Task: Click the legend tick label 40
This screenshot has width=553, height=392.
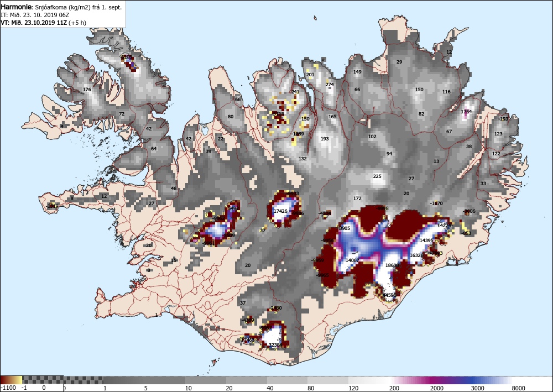Action: pyautogui.click(x=270, y=388)
